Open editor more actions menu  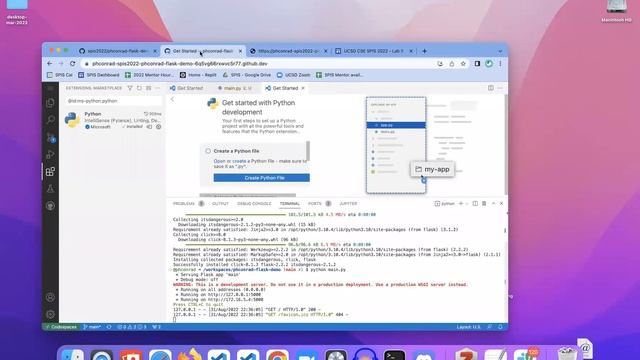pyautogui.click(x=500, y=88)
